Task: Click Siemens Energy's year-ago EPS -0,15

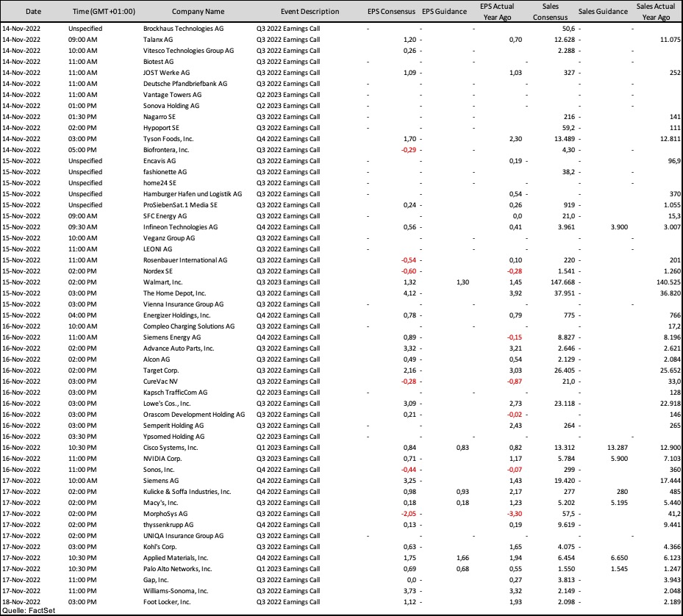Action: [x=515, y=337]
